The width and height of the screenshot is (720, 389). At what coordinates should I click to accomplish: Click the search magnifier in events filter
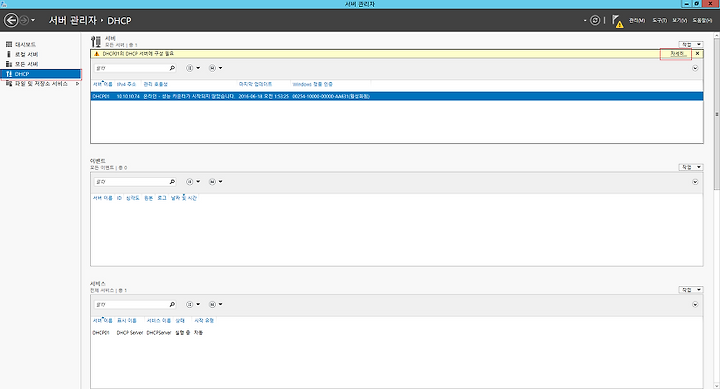pos(172,182)
